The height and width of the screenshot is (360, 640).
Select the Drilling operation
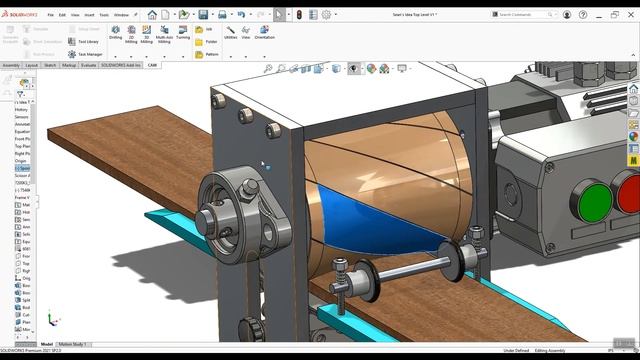tap(116, 32)
